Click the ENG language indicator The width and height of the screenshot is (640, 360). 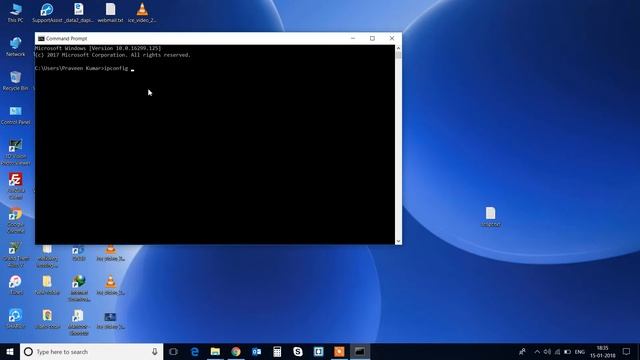click(x=580, y=351)
